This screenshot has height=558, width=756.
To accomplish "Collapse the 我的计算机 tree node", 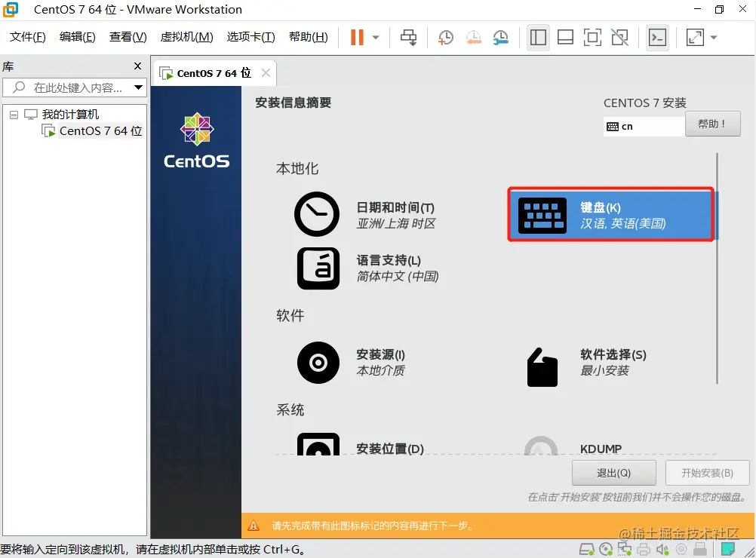I will tap(14, 115).
